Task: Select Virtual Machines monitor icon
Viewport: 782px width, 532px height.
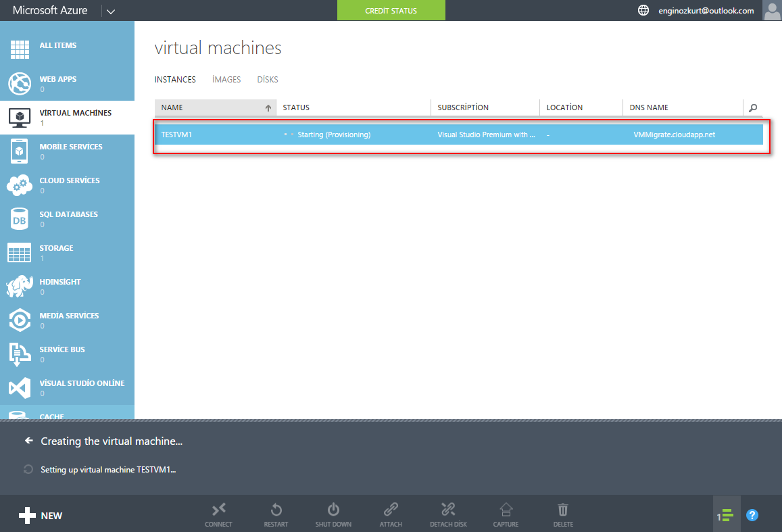Action: coord(20,118)
